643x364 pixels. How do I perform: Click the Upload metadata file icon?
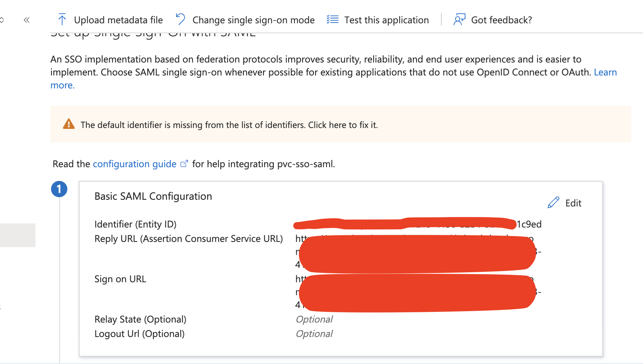(x=62, y=19)
